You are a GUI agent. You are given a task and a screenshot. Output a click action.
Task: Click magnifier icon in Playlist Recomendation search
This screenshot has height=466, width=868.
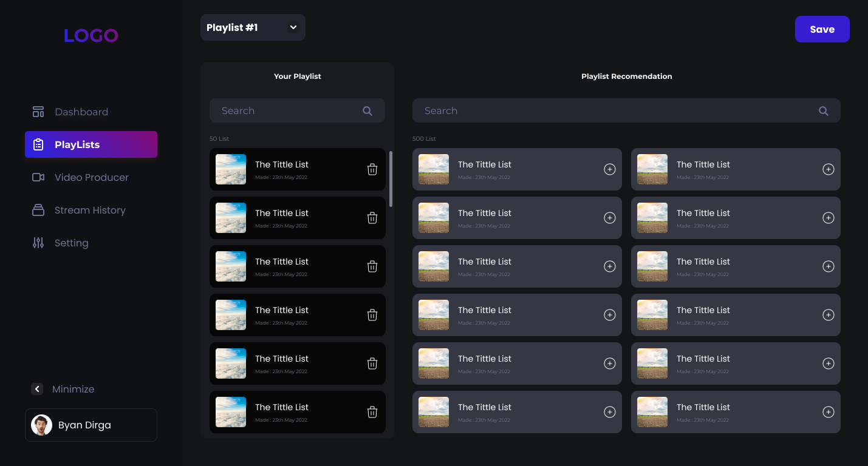click(824, 111)
